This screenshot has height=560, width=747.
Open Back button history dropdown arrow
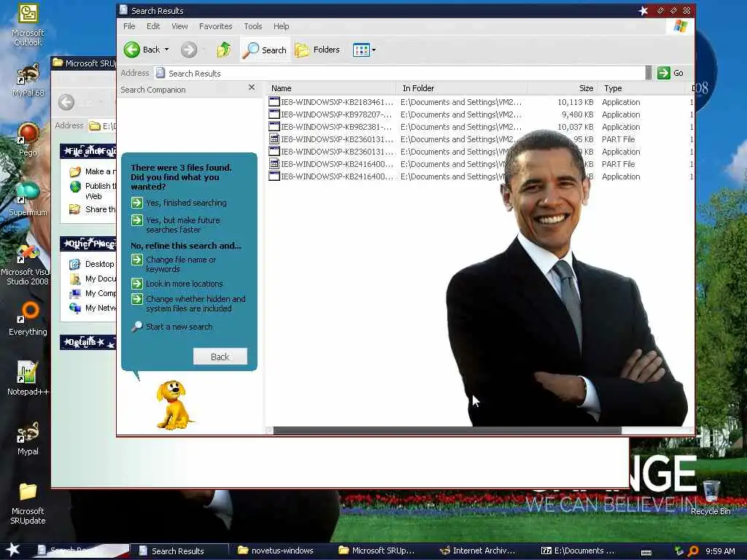(167, 50)
